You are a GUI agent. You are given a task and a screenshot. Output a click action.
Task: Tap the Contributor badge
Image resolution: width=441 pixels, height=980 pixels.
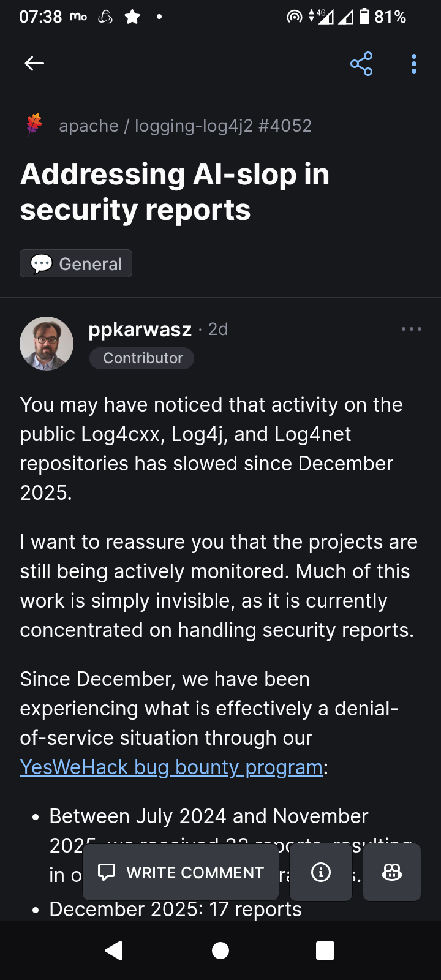tap(142, 358)
